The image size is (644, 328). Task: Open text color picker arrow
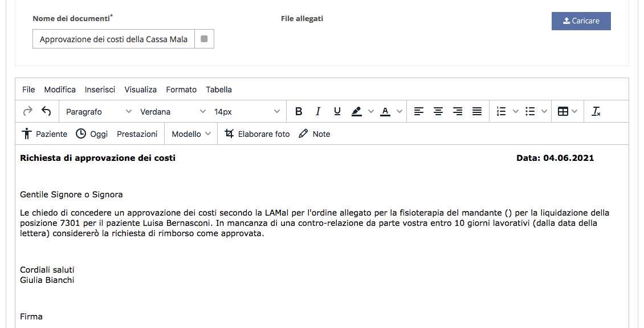coord(399,111)
